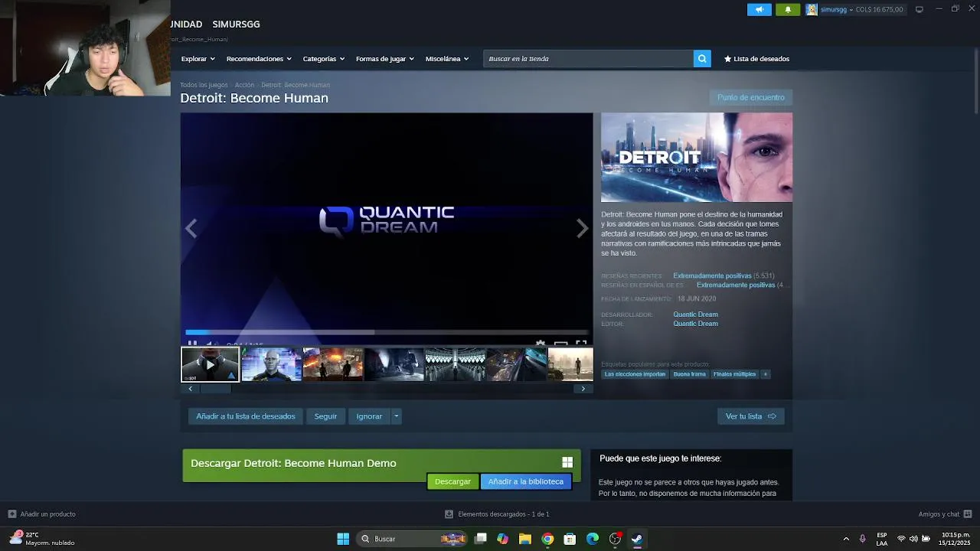Viewport: 980px width, 551px height.
Task: Open the Ignorar options dropdown arrow
Action: pos(396,416)
